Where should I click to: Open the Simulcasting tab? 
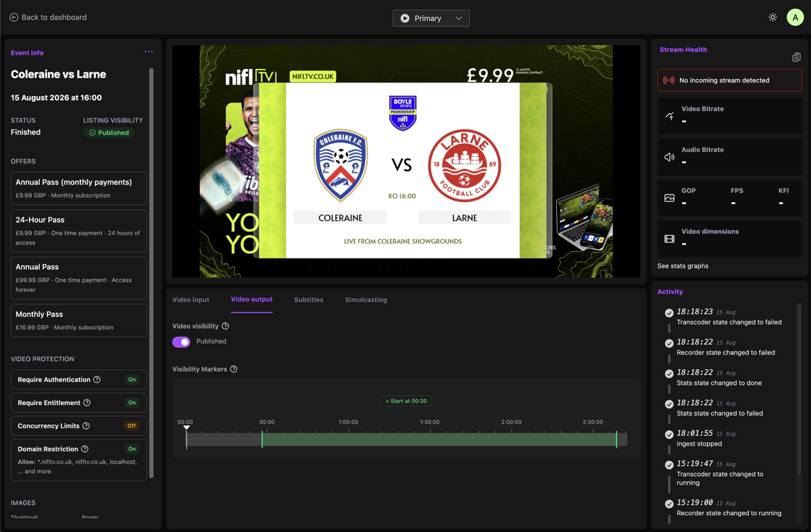pyautogui.click(x=366, y=299)
